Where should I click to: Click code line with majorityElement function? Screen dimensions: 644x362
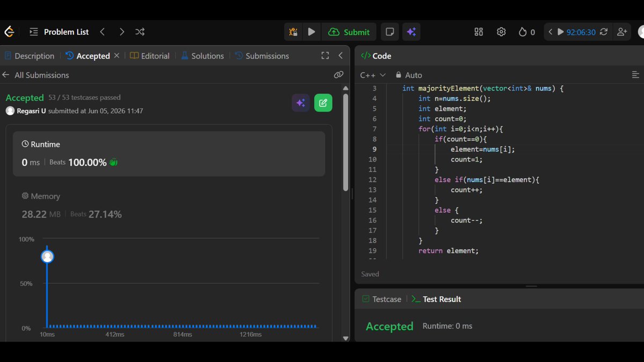tap(483, 88)
